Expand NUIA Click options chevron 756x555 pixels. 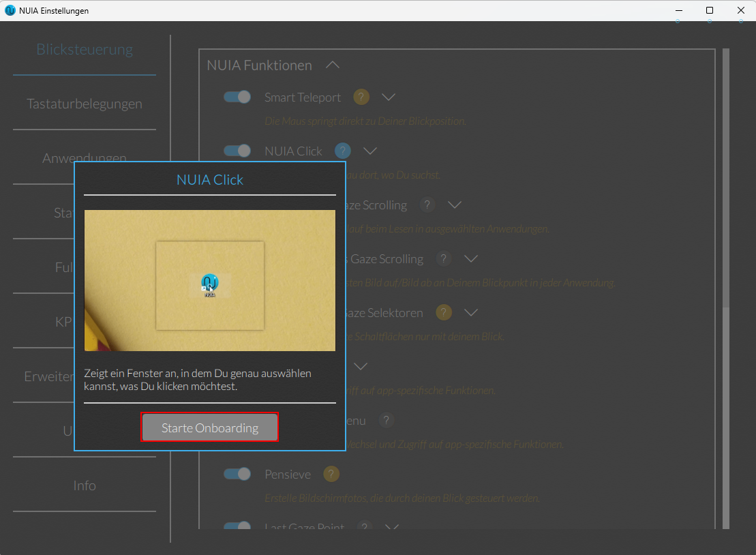tap(369, 151)
